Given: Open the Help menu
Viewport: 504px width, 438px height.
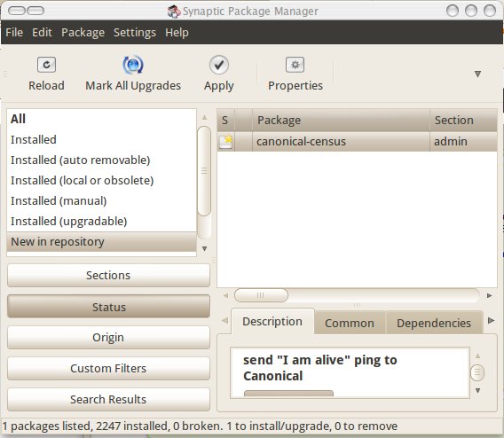Looking at the screenshot, I should (177, 33).
